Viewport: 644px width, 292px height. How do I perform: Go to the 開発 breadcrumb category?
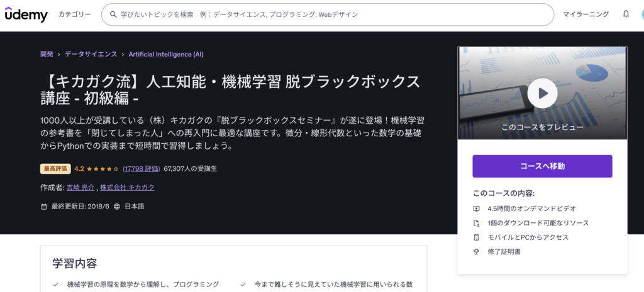47,55
